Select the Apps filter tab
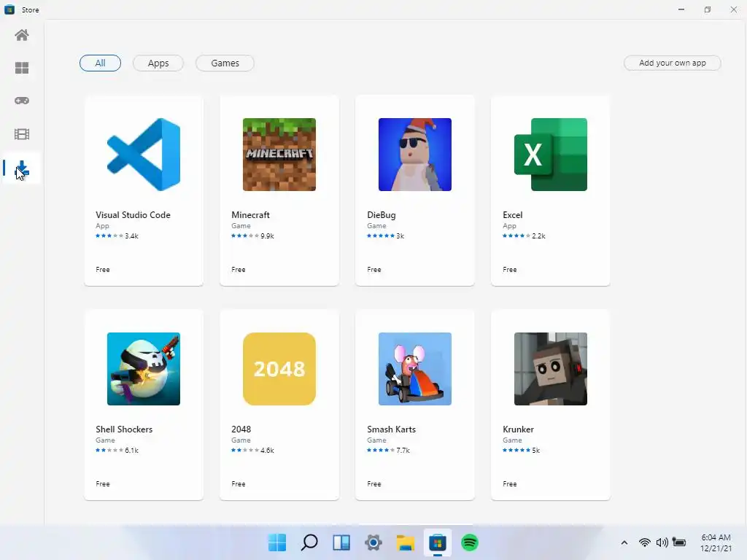Image resolution: width=747 pixels, height=560 pixels. pos(158,63)
